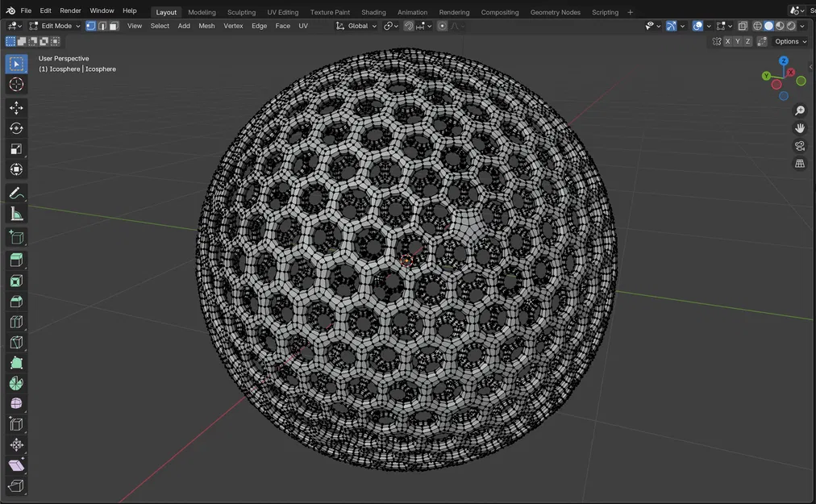816x504 pixels.
Task: Activate the Cursor tool
Action: [16, 84]
